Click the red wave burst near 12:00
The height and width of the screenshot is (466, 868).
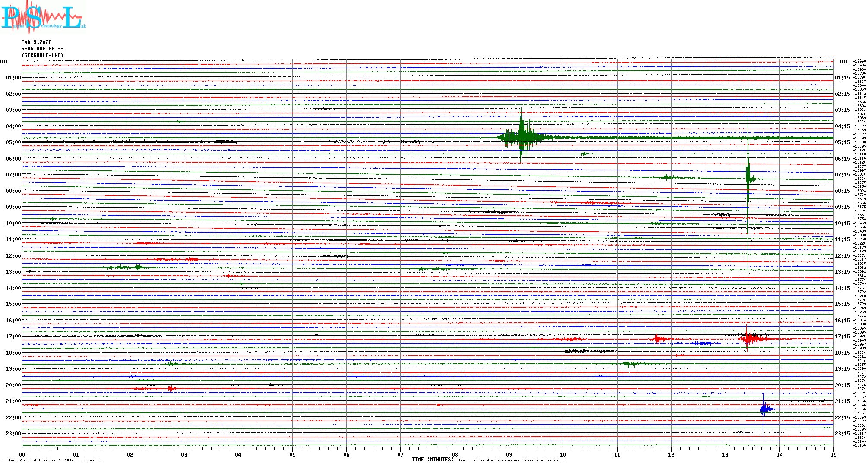pyautogui.click(x=190, y=260)
